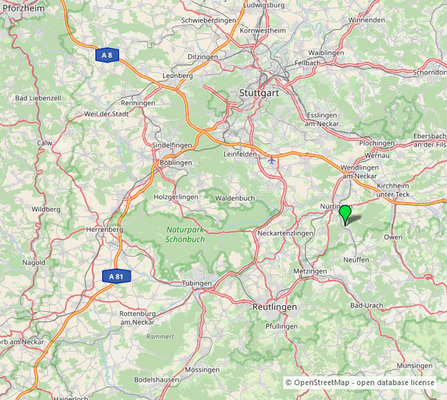Viewport: 447px width, 400px height.
Task: Click the Leonberg town label
Action: pos(178,76)
